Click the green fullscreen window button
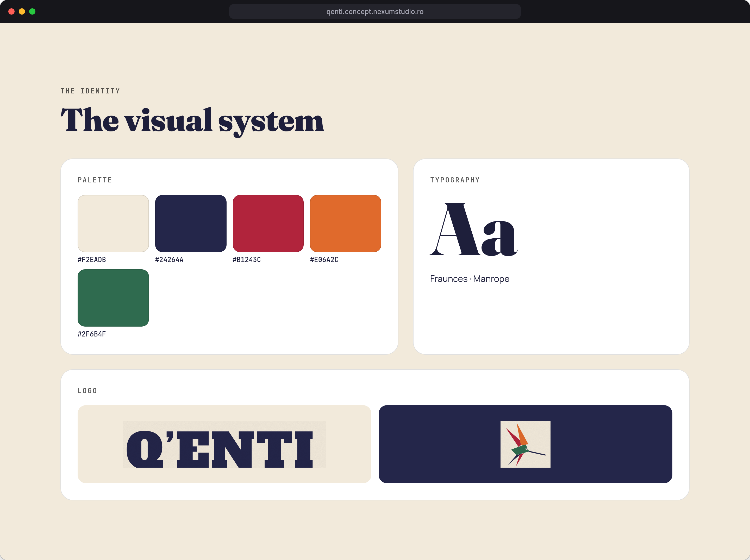This screenshot has width=750, height=560. click(x=33, y=11)
